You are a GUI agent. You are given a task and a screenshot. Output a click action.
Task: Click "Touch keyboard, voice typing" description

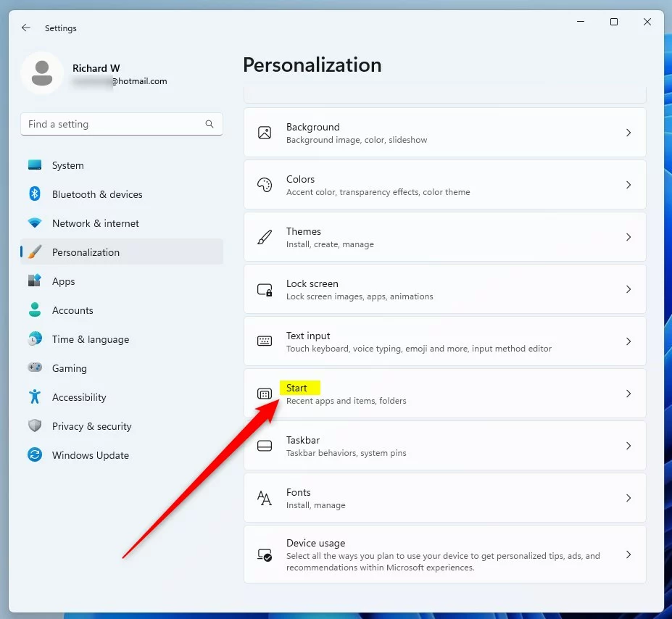point(419,349)
